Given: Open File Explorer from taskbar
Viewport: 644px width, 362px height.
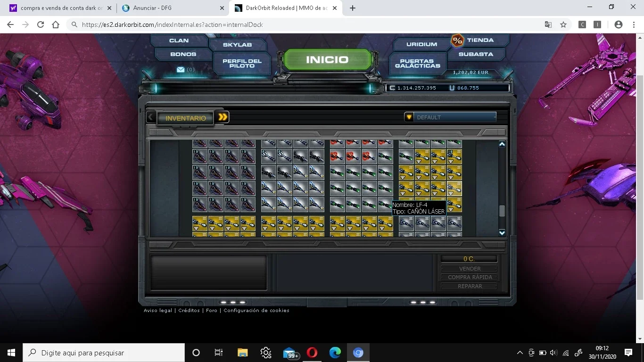Looking at the screenshot, I should point(242,353).
